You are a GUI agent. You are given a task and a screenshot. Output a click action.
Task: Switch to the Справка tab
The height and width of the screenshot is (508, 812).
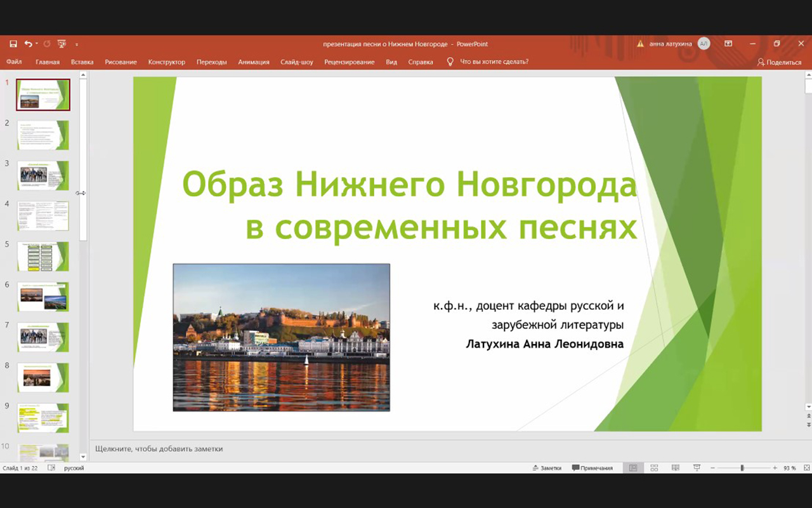(x=421, y=62)
